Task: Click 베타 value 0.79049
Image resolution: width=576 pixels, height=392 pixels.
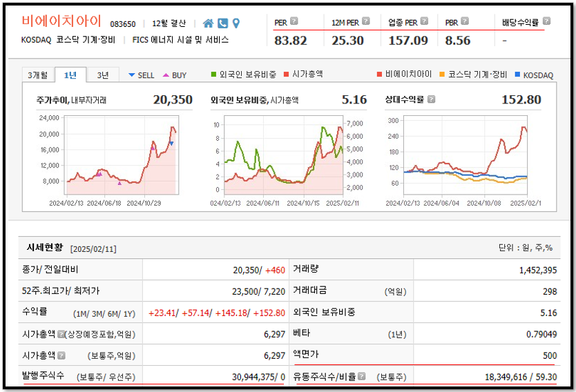Action: click(x=542, y=334)
